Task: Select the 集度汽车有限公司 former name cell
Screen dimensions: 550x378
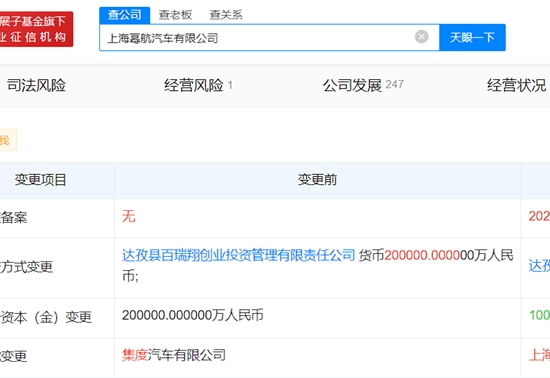Action: pos(174,355)
